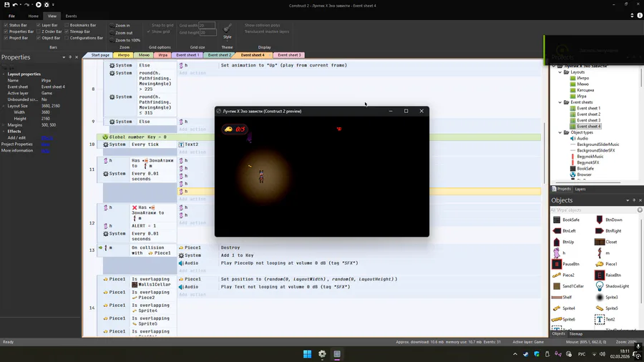Image resolution: width=644 pixels, height=362 pixels.
Task: Select Sprite4 object icon
Action: pos(557,308)
